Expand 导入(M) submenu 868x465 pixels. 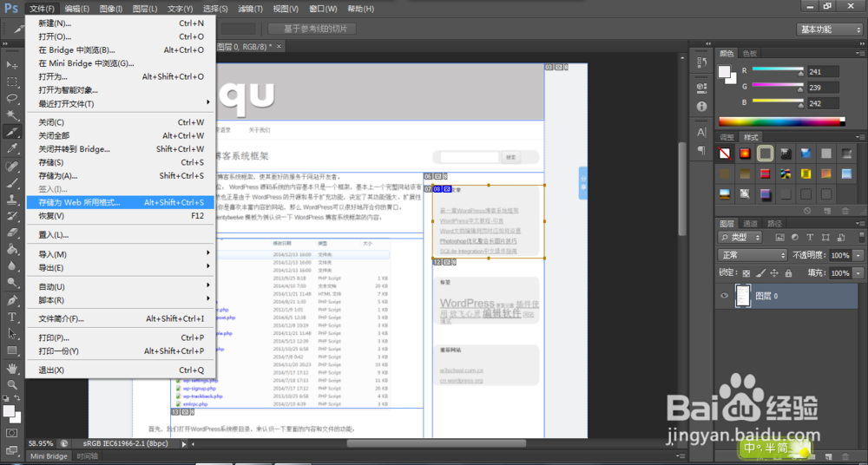coord(121,254)
